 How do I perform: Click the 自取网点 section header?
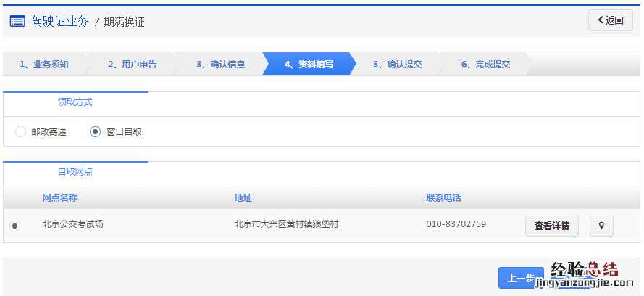(x=75, y=172)
